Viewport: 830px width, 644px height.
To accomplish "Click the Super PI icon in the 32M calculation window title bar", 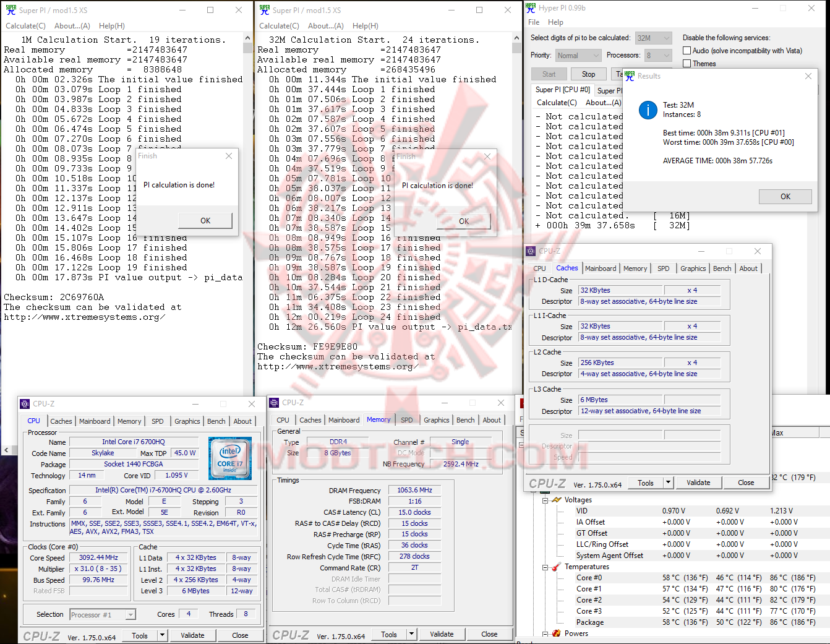I will coord(265,10).
